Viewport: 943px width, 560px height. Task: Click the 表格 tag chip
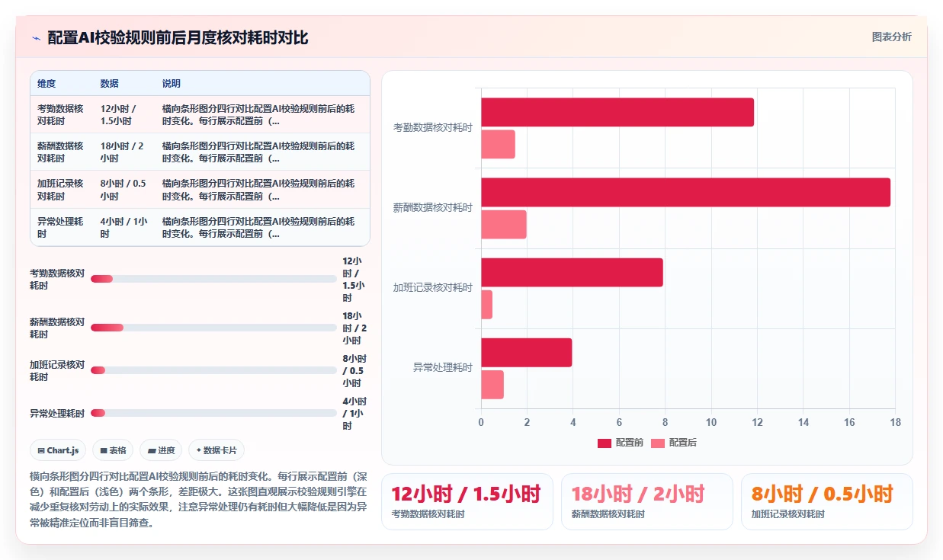click(x=113, y=450)
